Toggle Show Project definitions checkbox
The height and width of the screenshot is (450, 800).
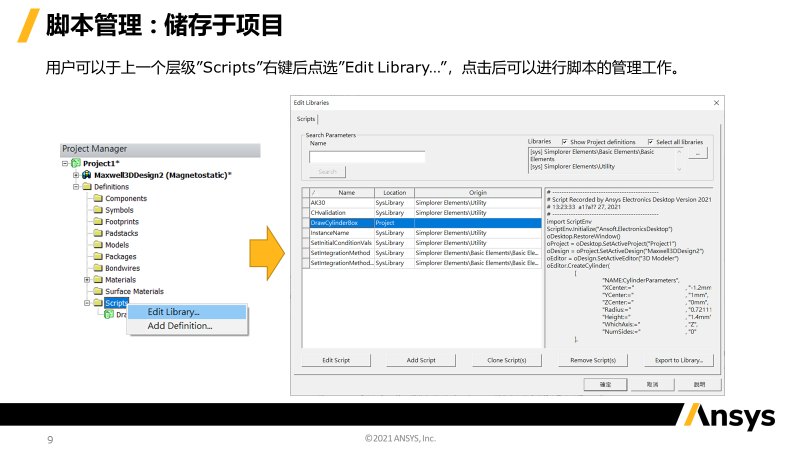point(565,142)
